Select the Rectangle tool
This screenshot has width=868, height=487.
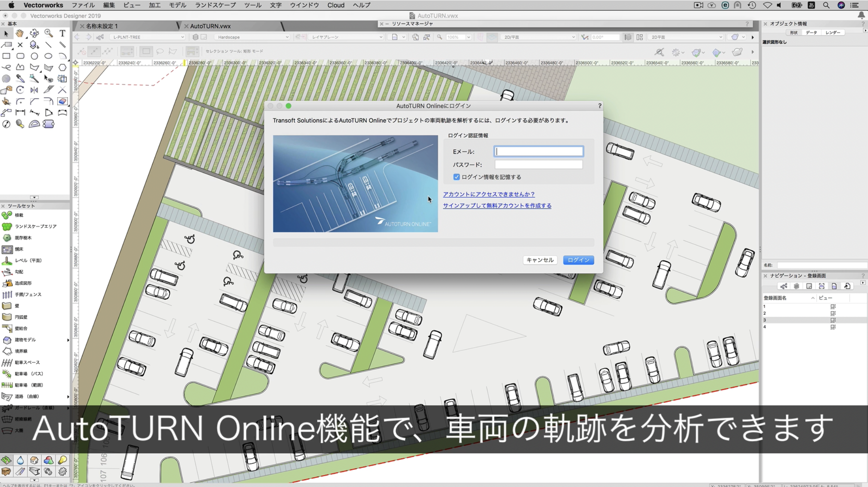pyautogui.click(x=6, y=56)
